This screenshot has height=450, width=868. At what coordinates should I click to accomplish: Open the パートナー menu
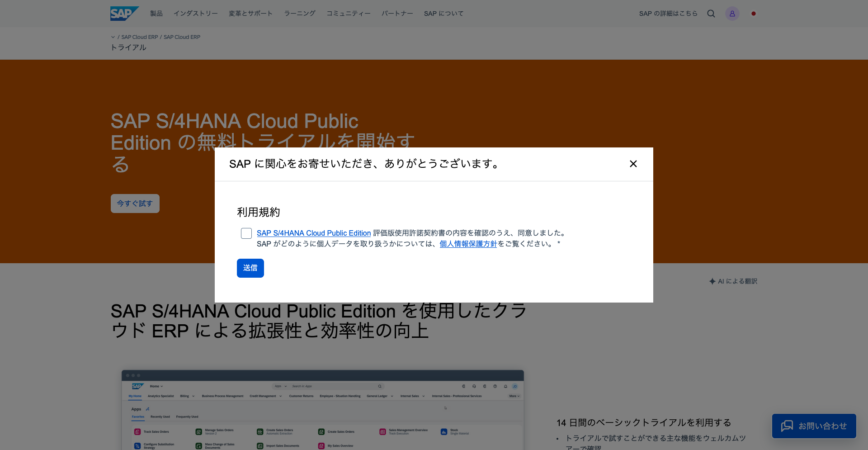point(397,14)
